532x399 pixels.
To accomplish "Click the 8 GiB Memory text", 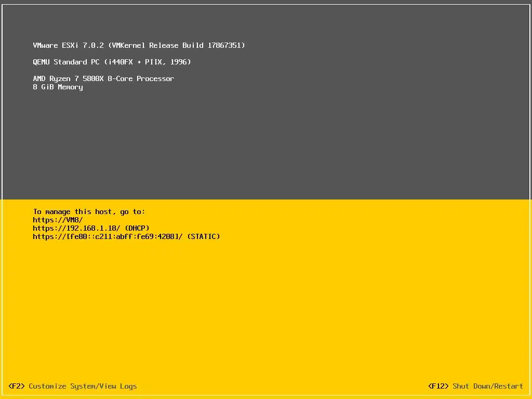I will click(58, 87).
